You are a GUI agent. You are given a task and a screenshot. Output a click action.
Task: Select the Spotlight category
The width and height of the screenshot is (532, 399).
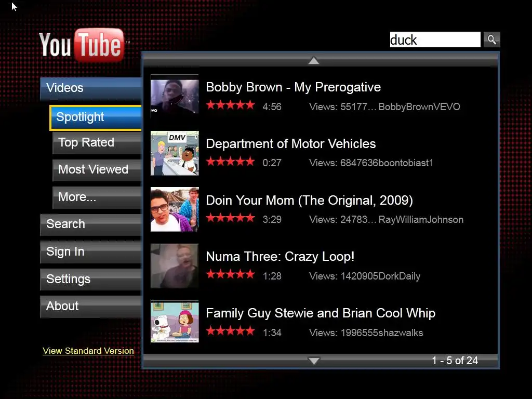tap(96, 117)
